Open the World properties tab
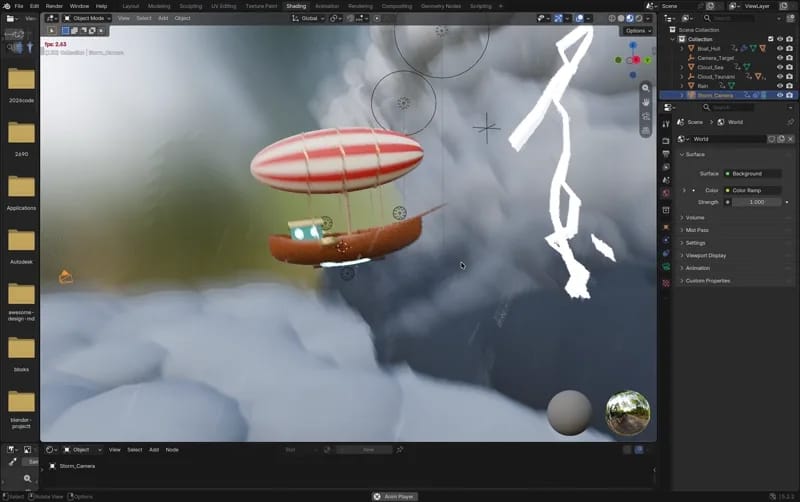800x502 pixels. pos(666,193)
